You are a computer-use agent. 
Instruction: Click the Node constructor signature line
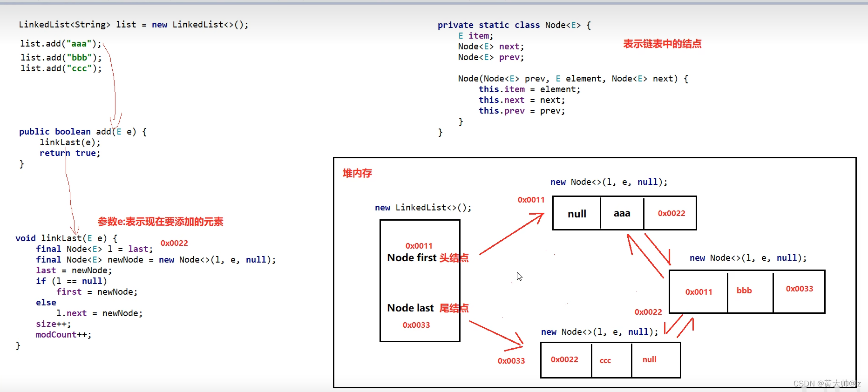[x=573, y=79]
